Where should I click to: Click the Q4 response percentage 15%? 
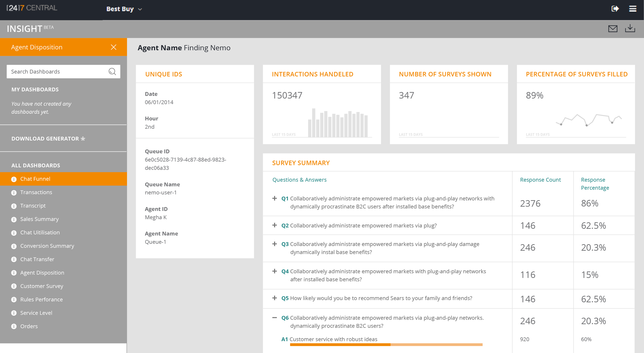pyautogui.click(x=590, y=275)
